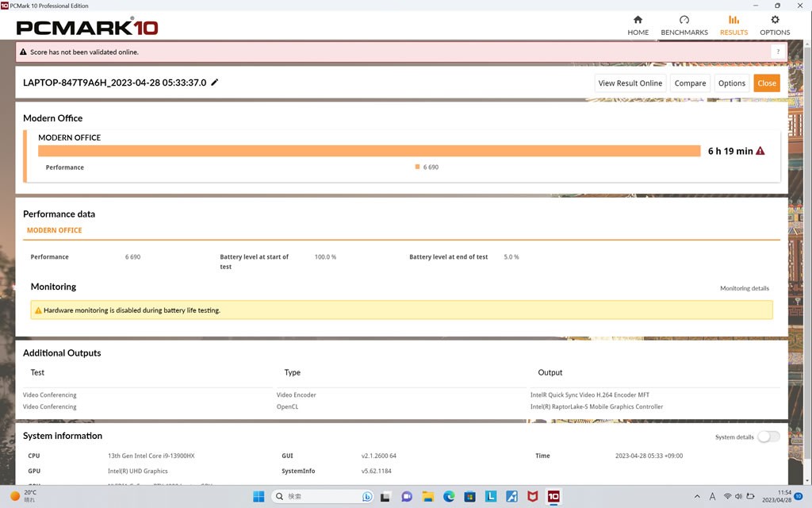Open File Explorer from the taskbar

pos(428,496)
